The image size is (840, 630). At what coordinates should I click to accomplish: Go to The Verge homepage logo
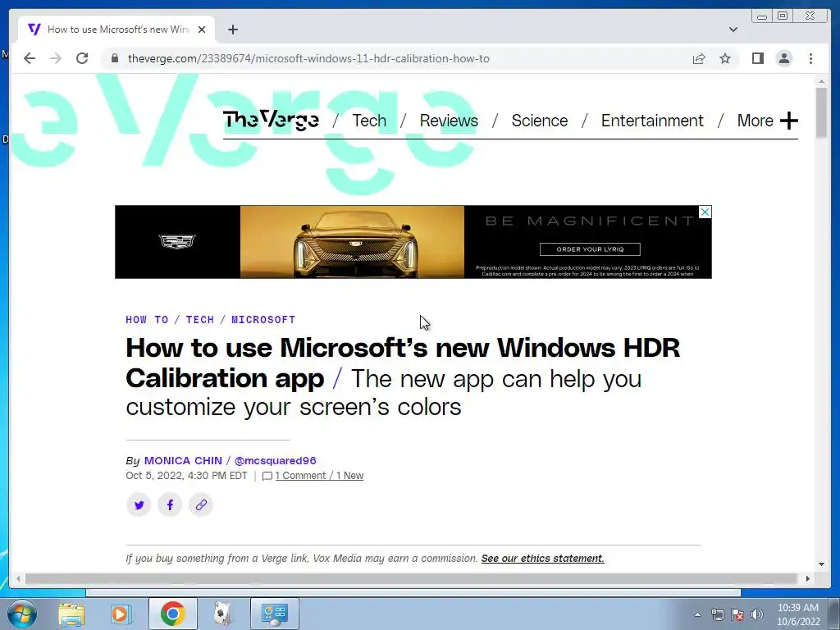point(271,120)
